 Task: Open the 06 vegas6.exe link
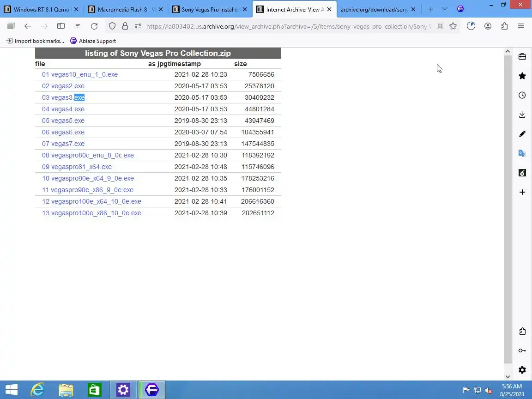tap(63, 132)
